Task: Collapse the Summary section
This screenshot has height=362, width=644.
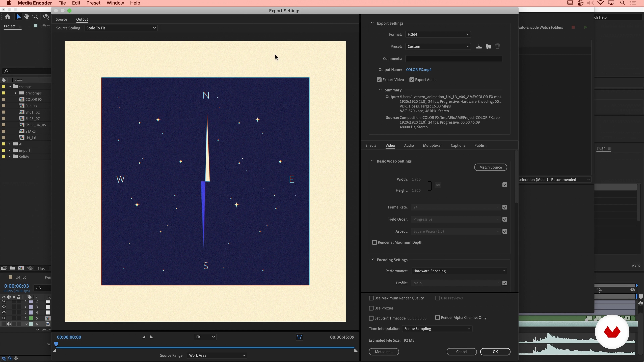Action: (x=380, y=90)
